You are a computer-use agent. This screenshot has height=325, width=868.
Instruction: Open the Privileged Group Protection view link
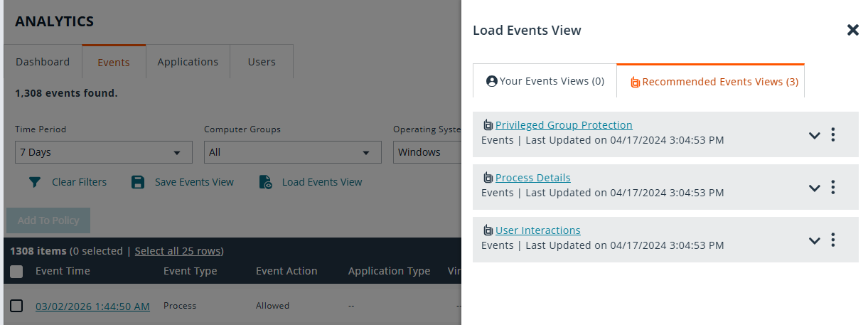564,125
